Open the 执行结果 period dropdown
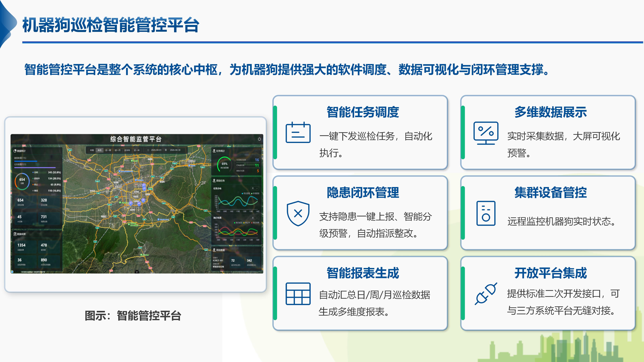Viewport: 644px width, 362px height. coord(255,218)
